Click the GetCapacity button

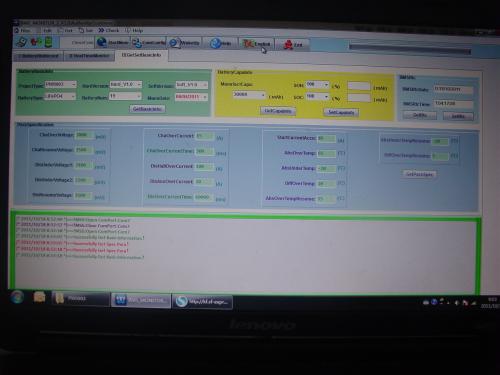coord(278,111)
